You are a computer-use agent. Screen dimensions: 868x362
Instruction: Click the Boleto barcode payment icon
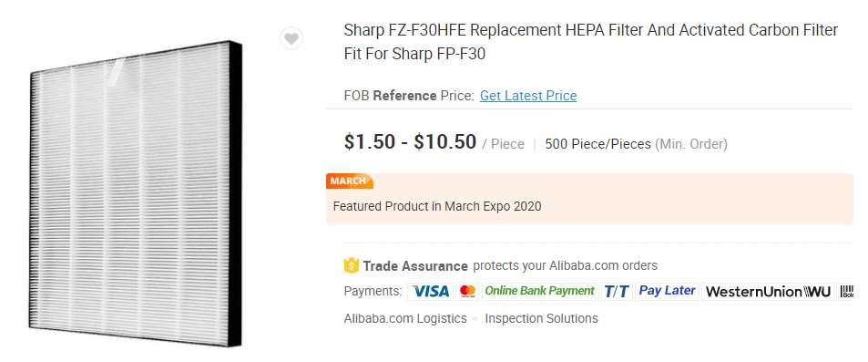point(847,292)
